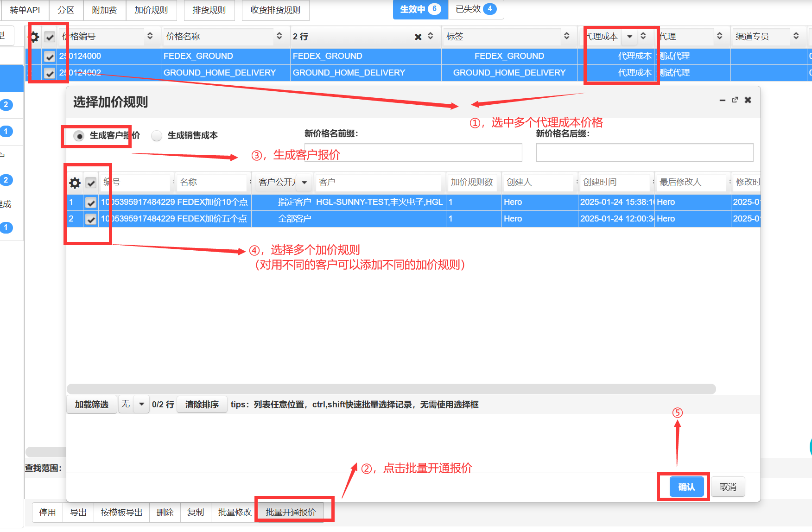Toggle checkbox for FEDEX加价10个点 rule
Screen dimensions: 812x532
(x=91, y=203)
